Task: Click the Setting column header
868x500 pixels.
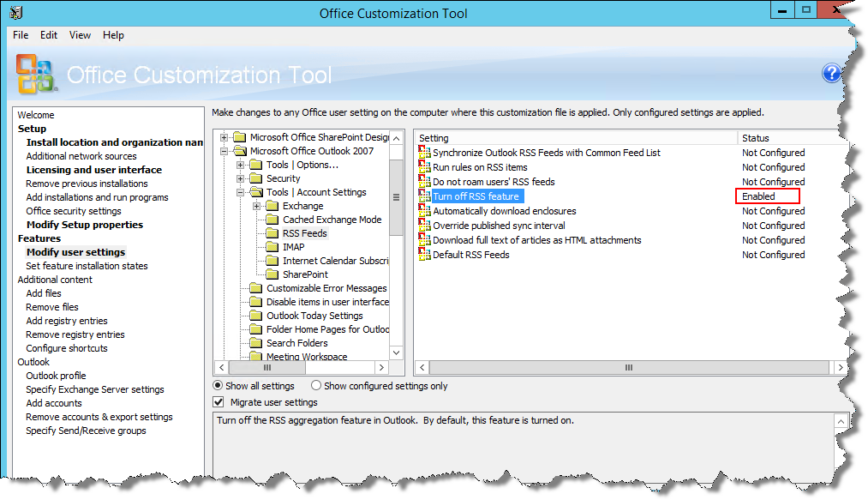Action: pos(576,138)
